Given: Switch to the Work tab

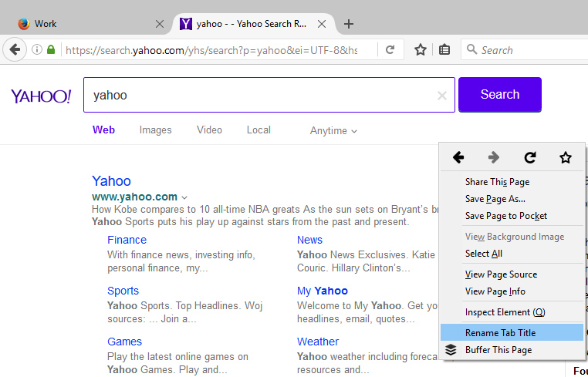Looking at the screenshot, I should [x=85, y=24].
